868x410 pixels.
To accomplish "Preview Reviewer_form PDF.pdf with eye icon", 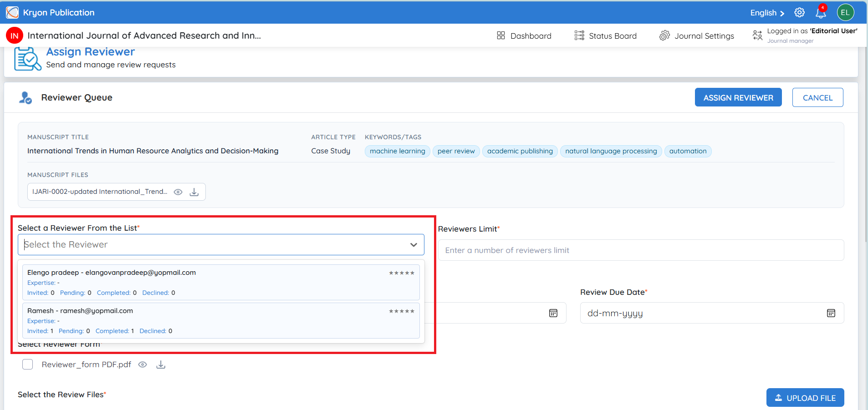I will click(x=143, y=364).
